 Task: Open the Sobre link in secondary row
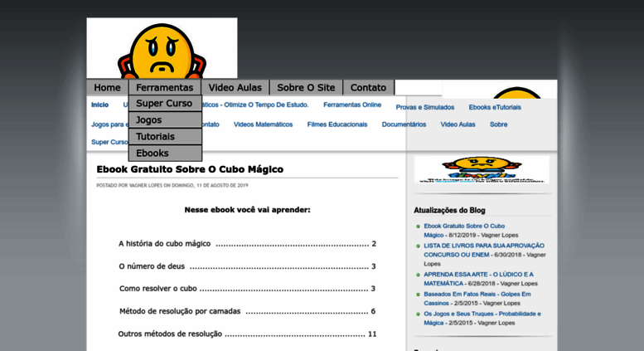click(x=499, y=124)
